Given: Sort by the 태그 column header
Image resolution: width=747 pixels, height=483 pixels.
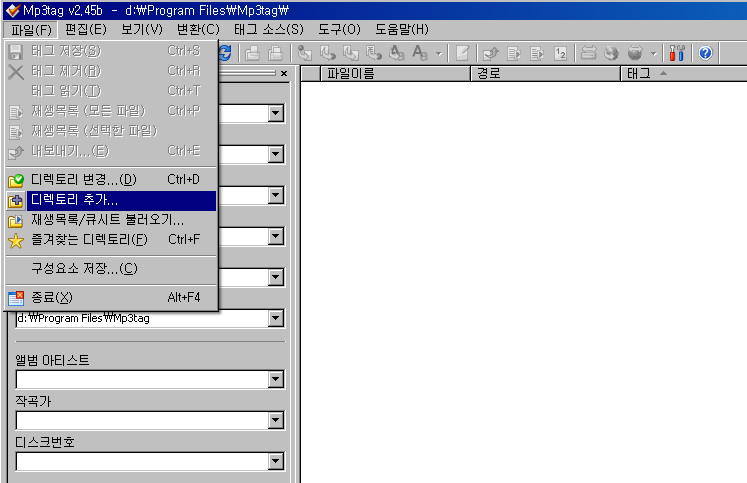Looking at the screenshot, I should [685, 74].
